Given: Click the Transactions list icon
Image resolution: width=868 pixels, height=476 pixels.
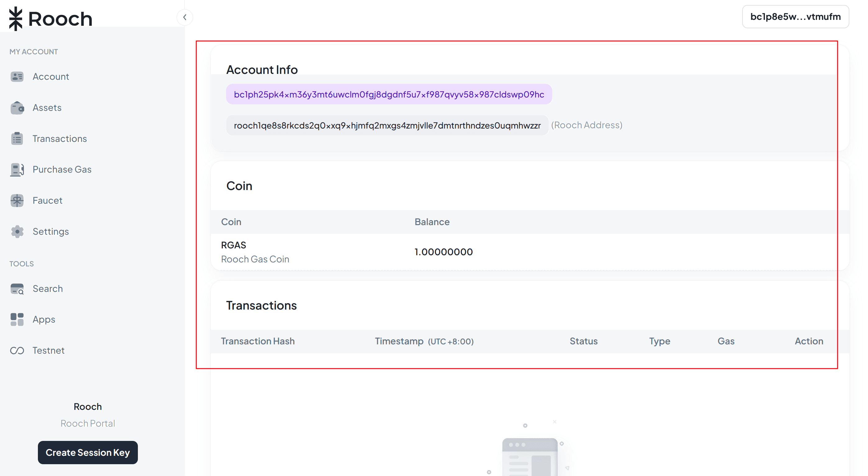Looking at the screenshot, I should [17, 138].
